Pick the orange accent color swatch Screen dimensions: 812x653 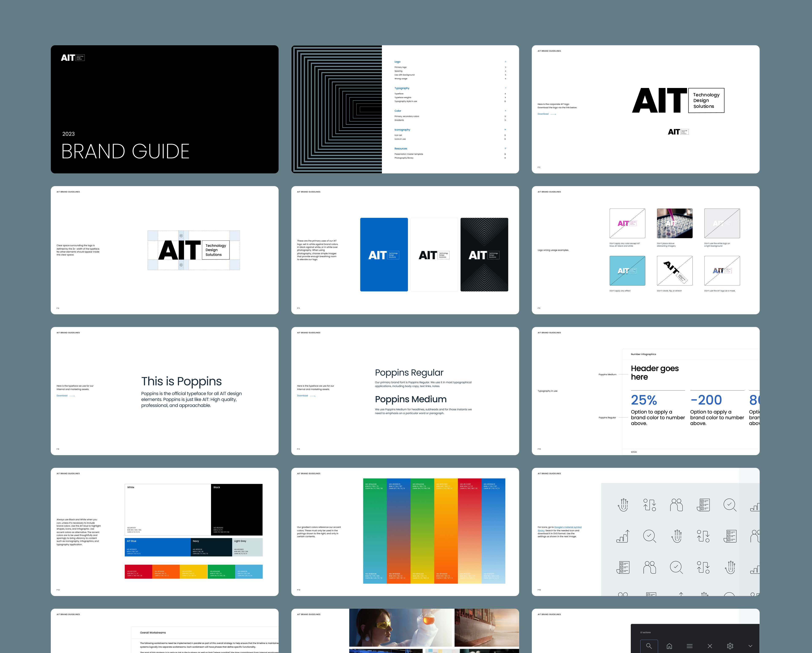point(166,572)
